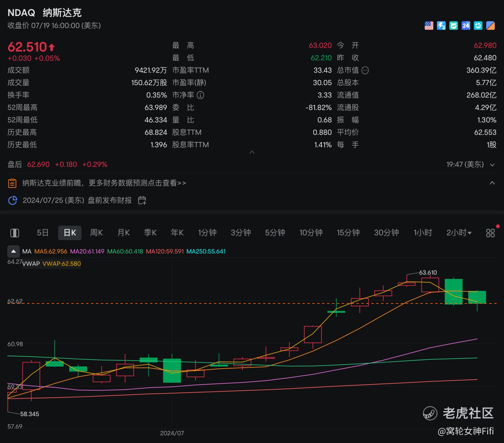Click the 历史最高 value 68.824

(156, 133)
